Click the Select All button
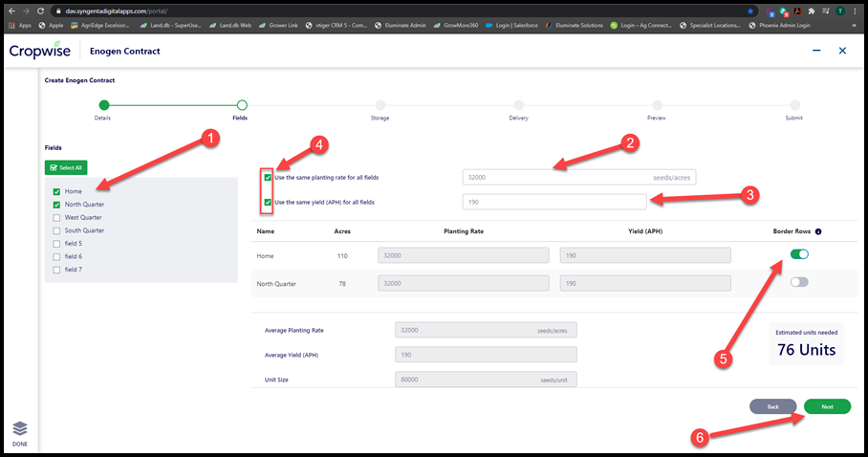Viewport: 868px width, 457px height. pos(66,167)
